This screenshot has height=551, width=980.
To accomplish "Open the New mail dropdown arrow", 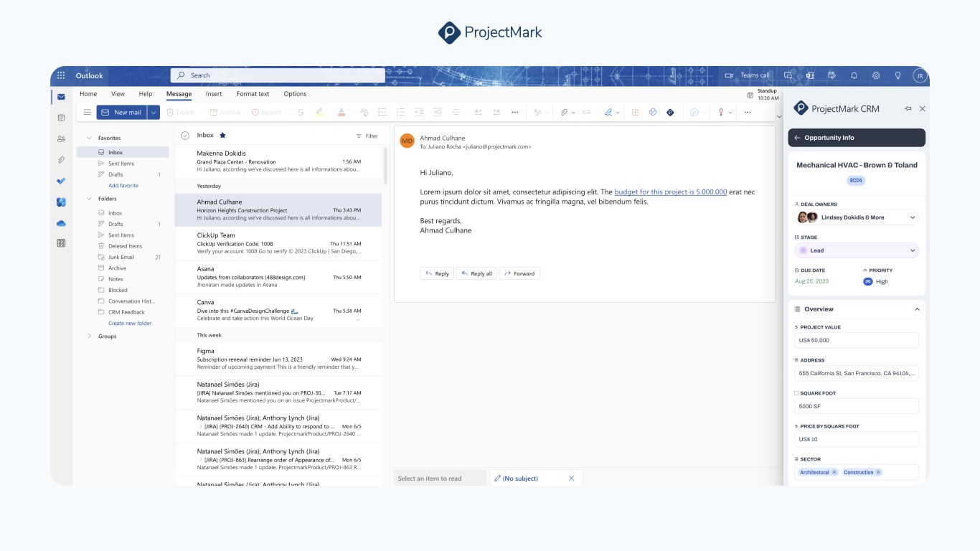I will [x=154, y=112].
